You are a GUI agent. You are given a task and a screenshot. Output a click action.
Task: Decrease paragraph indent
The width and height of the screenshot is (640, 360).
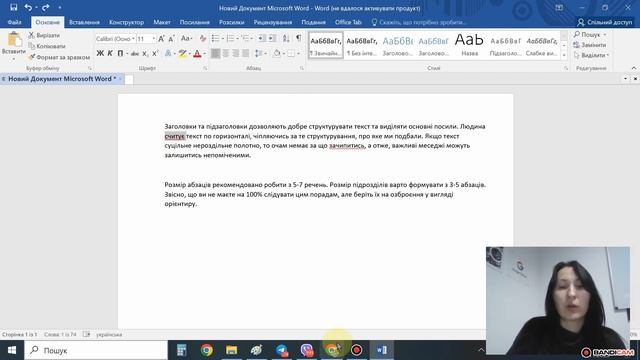(262, 39)
